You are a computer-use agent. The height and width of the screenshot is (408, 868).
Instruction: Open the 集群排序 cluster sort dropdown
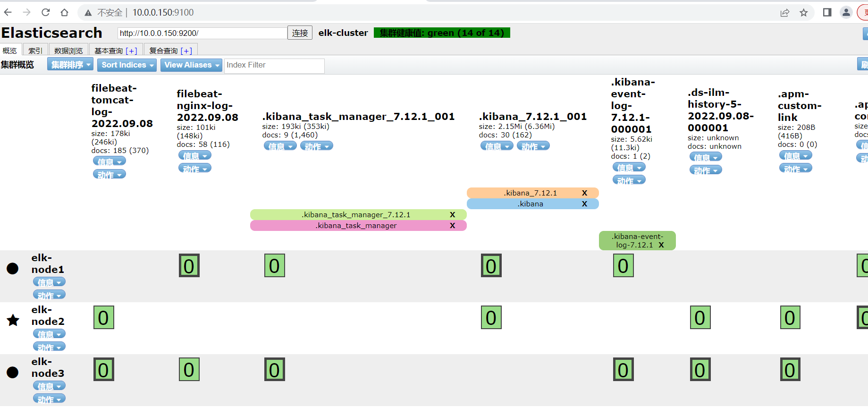(70, 65)
